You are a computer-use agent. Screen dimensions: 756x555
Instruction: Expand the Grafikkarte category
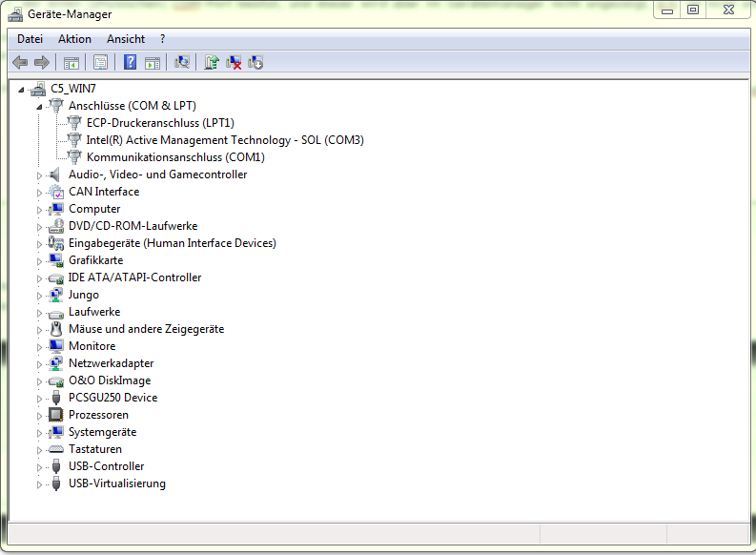click(x=39, y=261)
